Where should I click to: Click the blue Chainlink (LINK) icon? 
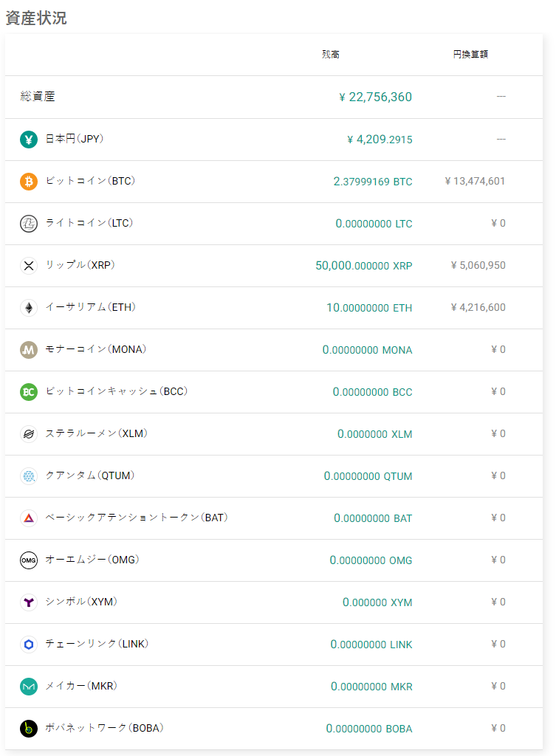click(29, 645)
